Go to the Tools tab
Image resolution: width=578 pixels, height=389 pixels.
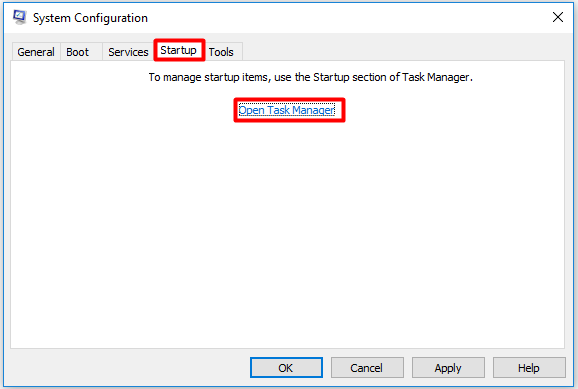coord(221,52)
